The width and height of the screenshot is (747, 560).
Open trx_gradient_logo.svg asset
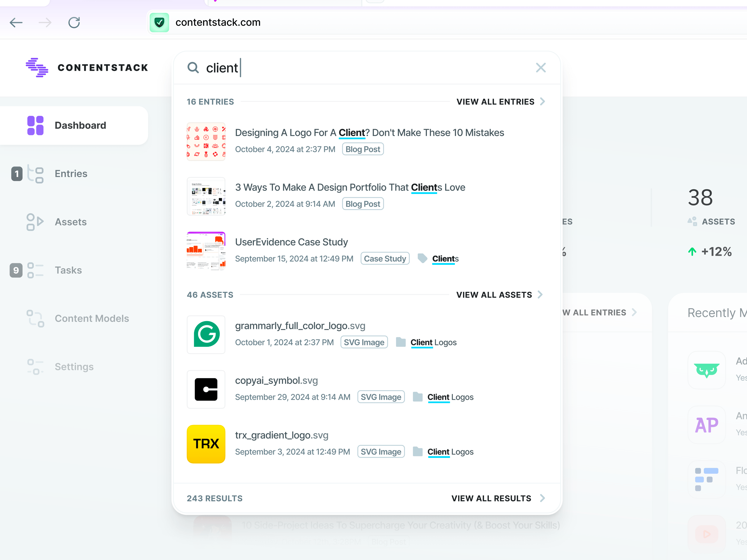click(x=282, y=435)
